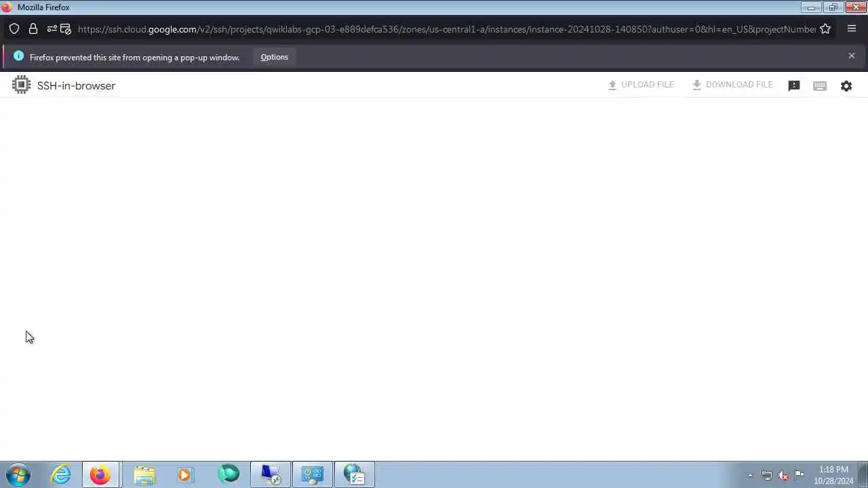The width and height of the screenshot is (868, 488).
Task: Open the keyboard shortcuts icon
Action: click(820, 86)
